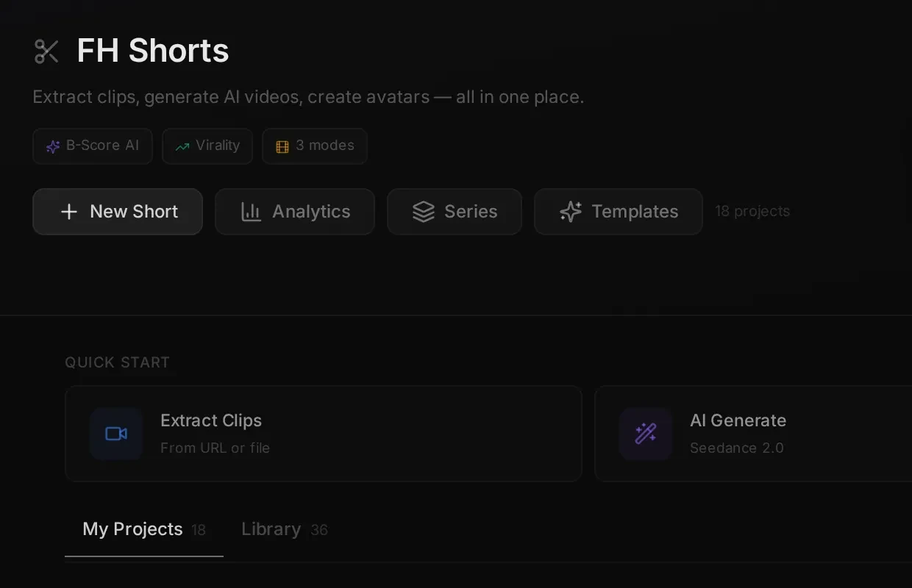The image size is (912, 588).
Task: Create a New Short
Action: (118, 212)
